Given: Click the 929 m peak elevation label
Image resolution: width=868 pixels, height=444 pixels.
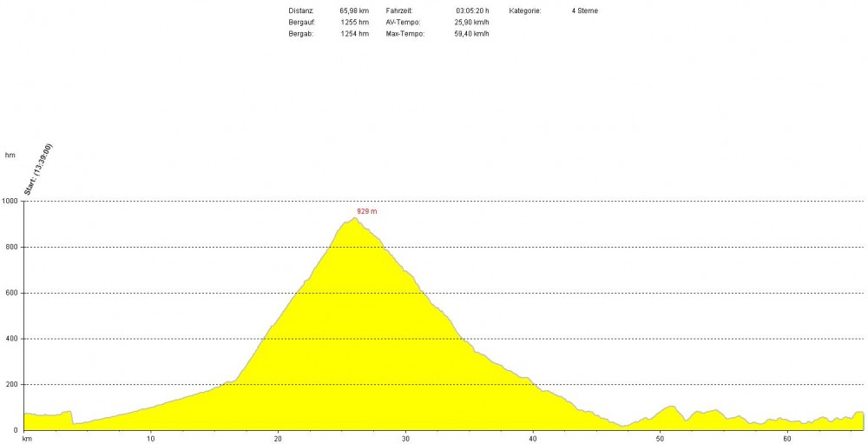Looking at the screenshot, I should [367, 211].
